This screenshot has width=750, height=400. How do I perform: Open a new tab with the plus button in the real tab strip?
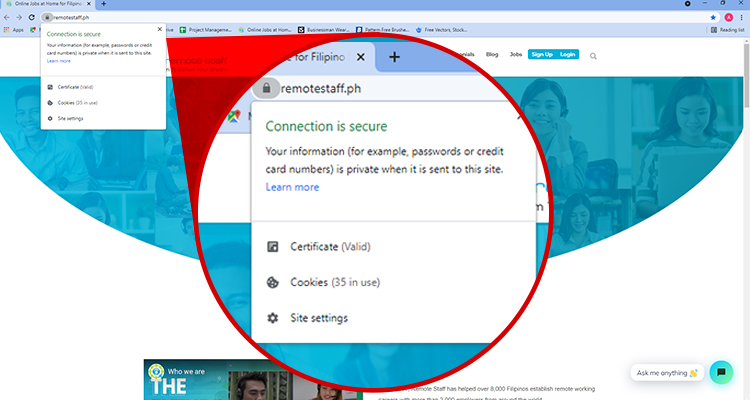103,4
